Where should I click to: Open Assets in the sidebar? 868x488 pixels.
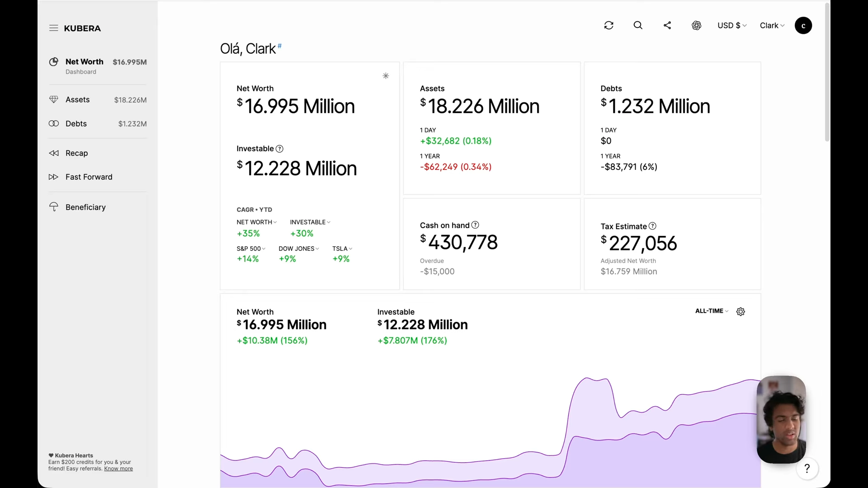[x=78, y=99]
